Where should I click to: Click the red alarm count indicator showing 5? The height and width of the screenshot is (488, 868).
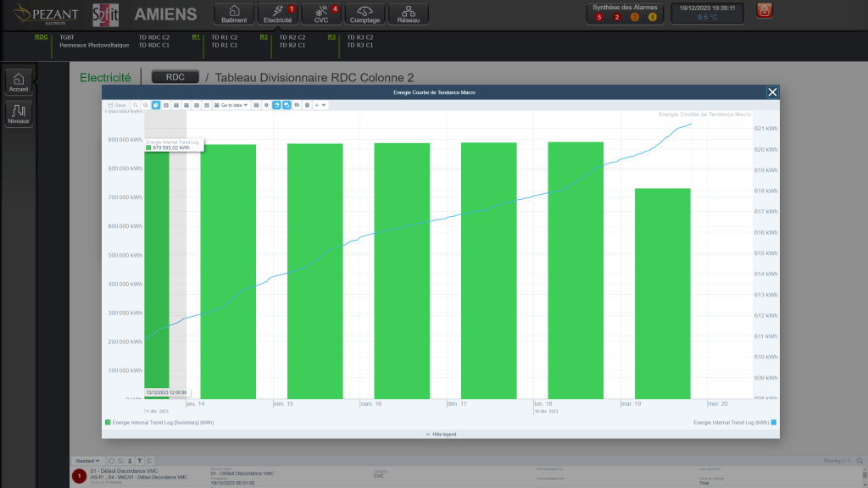(599, 17)
